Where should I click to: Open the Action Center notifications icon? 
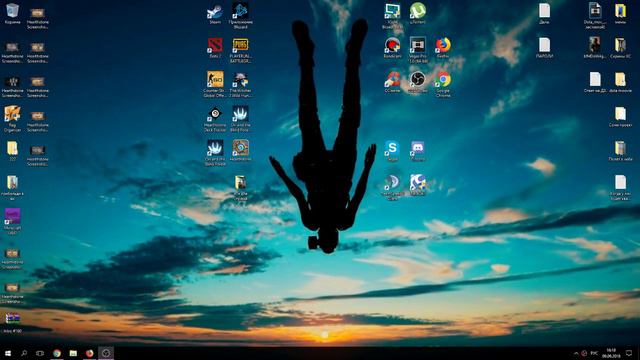(x=629, y=353)
